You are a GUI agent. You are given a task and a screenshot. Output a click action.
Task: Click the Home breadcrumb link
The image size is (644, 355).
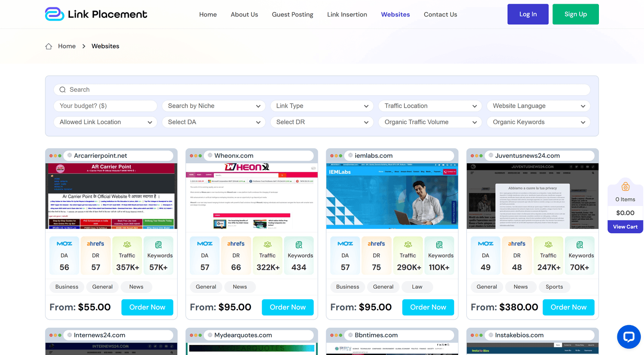pos(67,46)
